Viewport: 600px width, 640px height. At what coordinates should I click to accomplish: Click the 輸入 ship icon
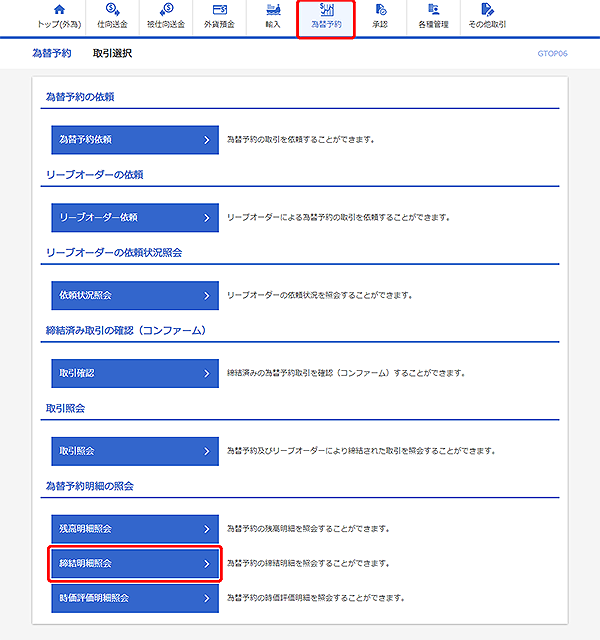pyautogui.click(x=273, y=9)
